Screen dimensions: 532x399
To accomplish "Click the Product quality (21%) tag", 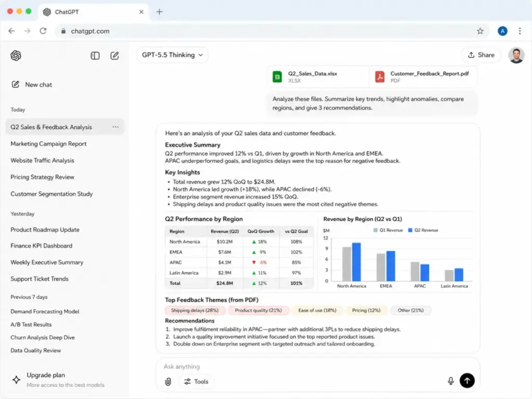I will tap(258, 311).
